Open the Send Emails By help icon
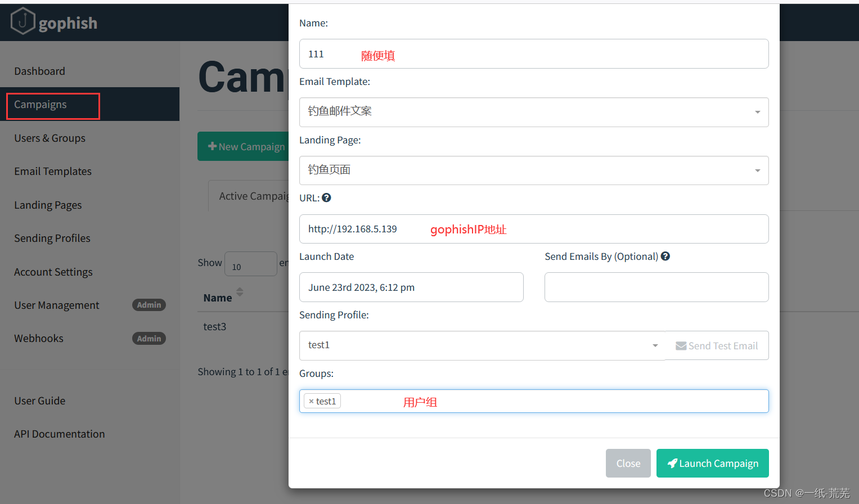 [665, 256]
